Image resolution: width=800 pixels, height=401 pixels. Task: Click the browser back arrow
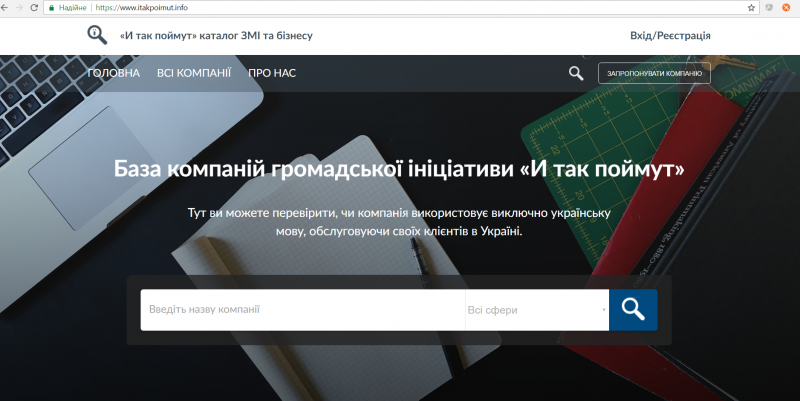coord(5,8)
